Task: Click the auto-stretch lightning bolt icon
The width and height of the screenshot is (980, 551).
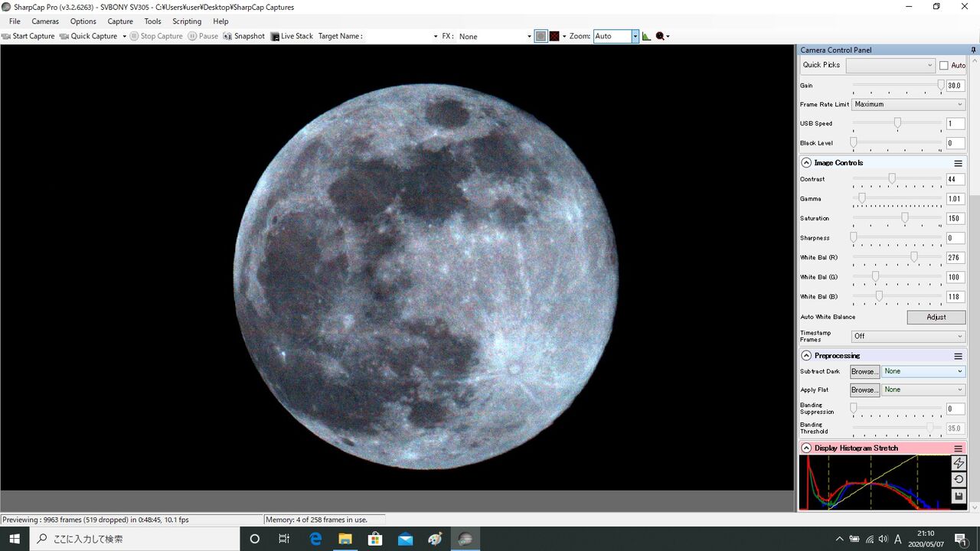Action: [x=959, y=463]
